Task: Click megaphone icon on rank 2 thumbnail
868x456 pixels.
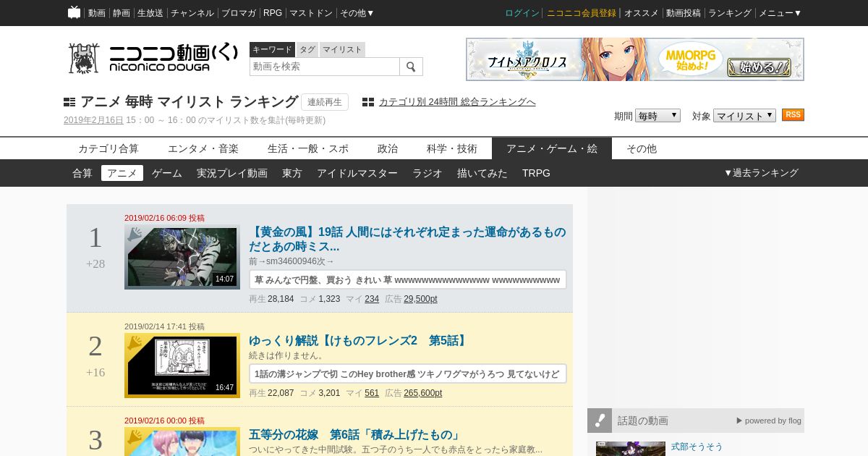Action: (135, 343)
